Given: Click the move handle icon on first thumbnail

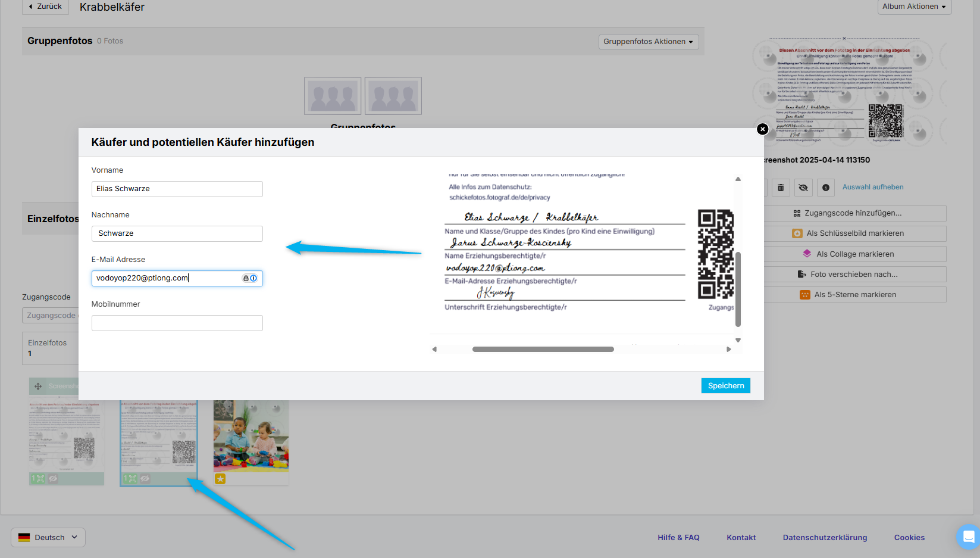Looking at the screenshot, I should click(38, 386).
